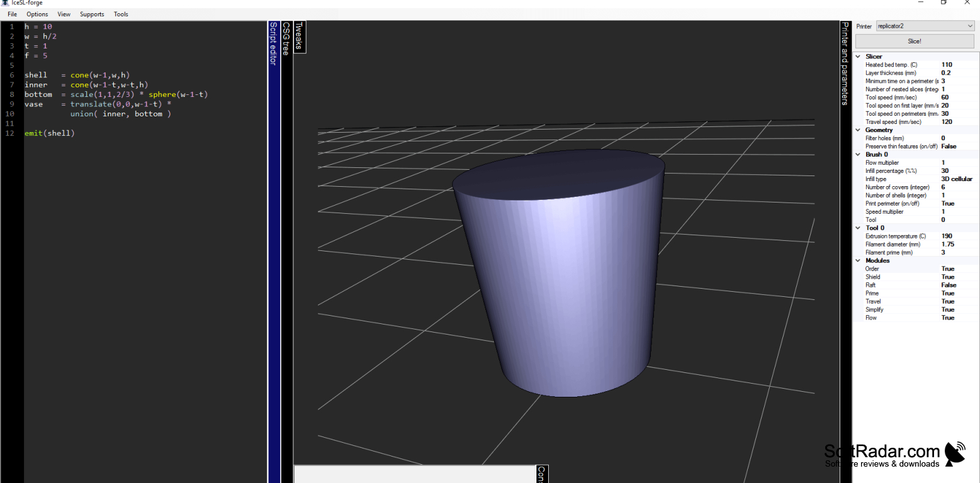
Task: Open the Supports menu
Action: coord(92,14)
